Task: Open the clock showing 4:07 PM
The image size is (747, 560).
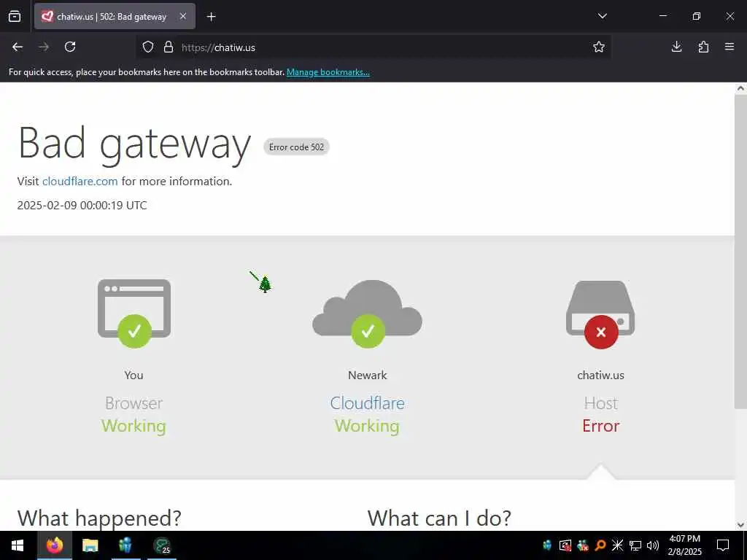Action: point(684,545)
